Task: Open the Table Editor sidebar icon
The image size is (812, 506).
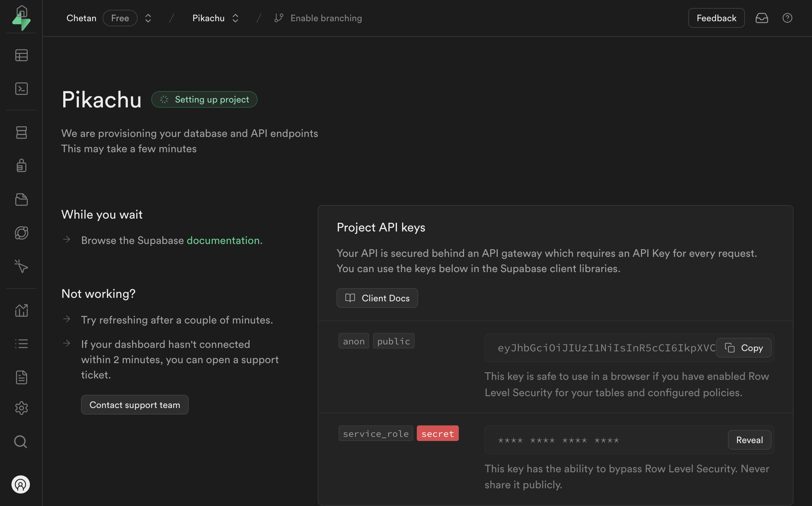Action: (21, 55)
